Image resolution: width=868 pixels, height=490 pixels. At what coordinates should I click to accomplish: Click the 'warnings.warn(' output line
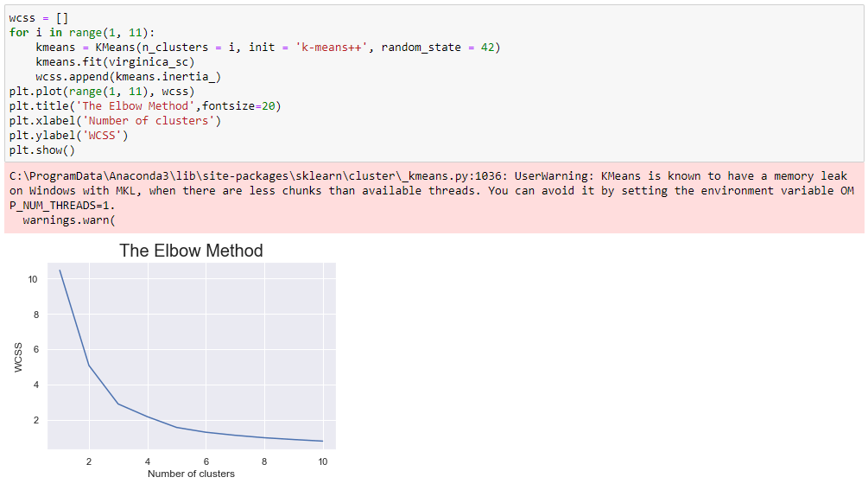click(68, 220)
